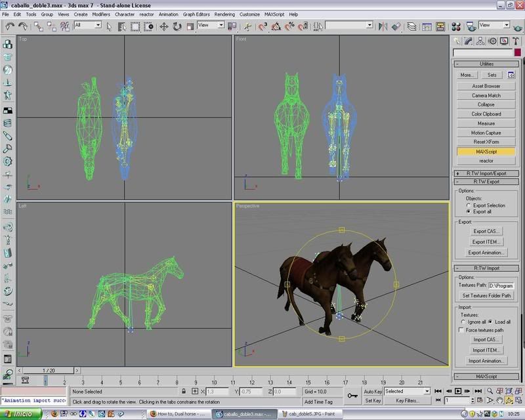Open the MAXScript menu
Screen dimensions: 525x420
tap(274, 14)
